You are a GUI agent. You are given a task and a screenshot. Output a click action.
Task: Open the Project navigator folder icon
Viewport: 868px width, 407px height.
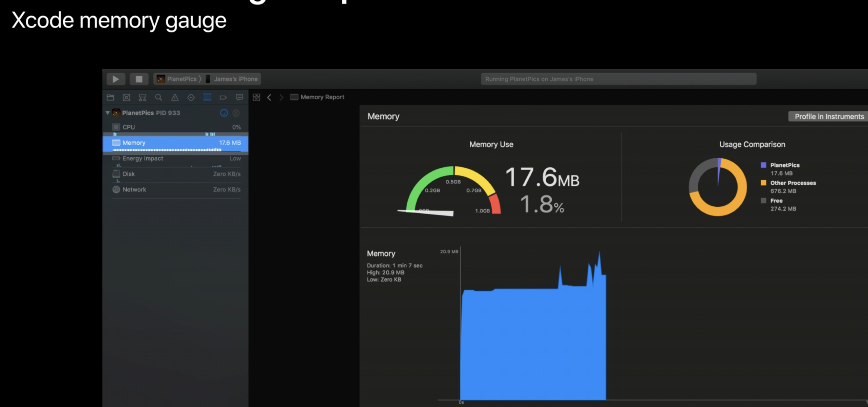[x=110, y=98]
